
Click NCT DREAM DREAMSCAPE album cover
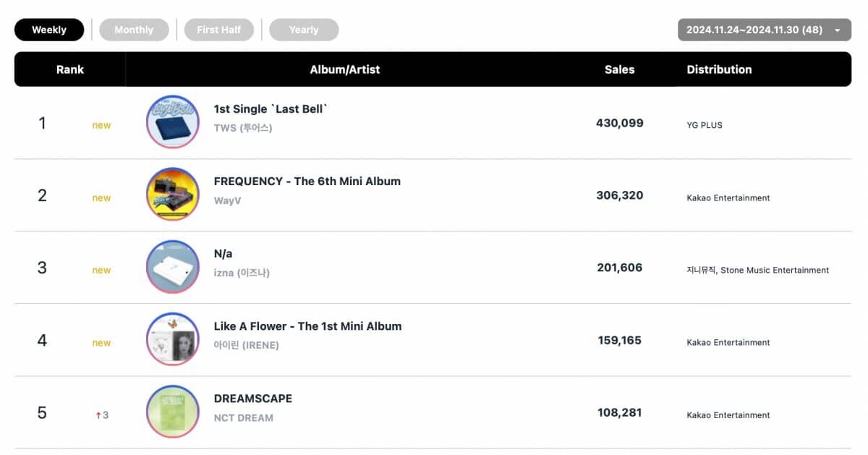172,412
